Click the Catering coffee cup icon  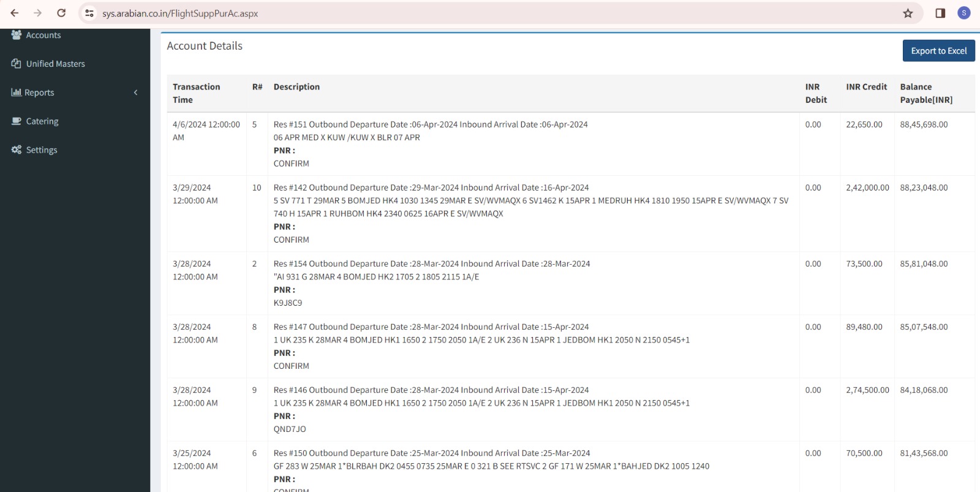tap(17, 121)
